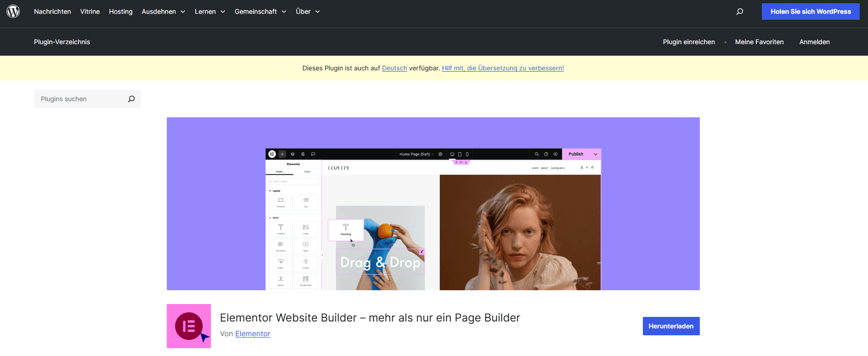
Task: Expand the Ausdehnen dropdown menu
Action: click(163, 11)
